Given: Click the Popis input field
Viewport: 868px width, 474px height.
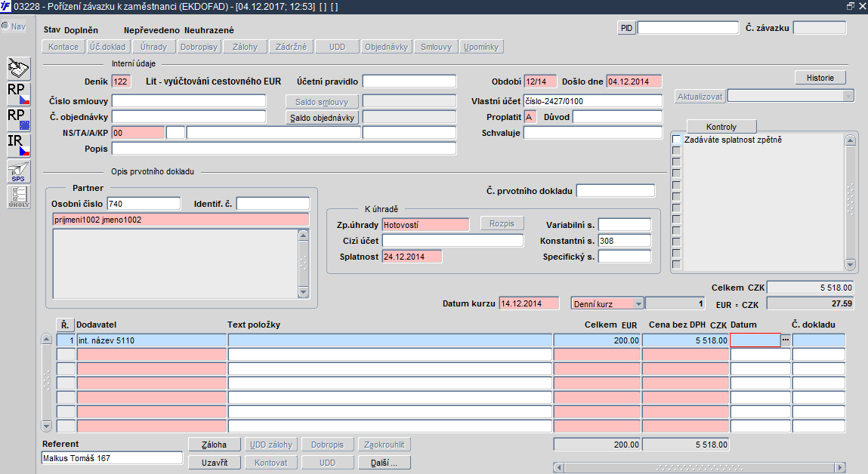Looking at the screenshot, I should [284, 149].
